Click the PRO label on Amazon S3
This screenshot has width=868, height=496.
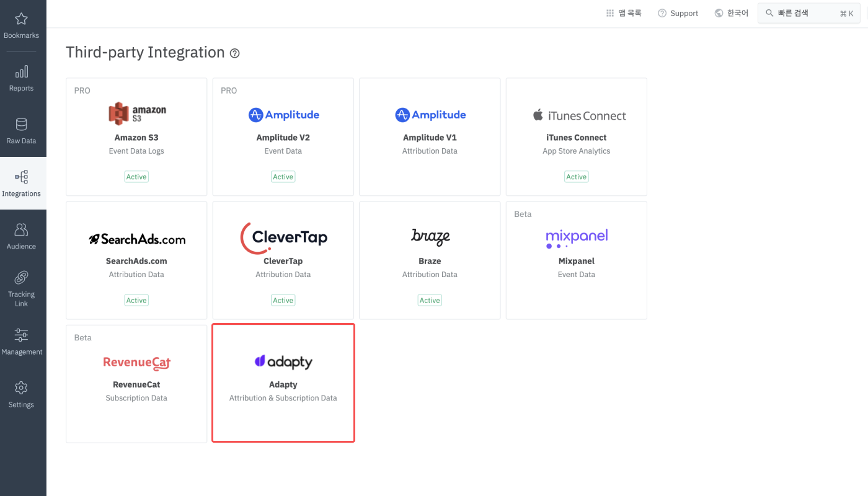[82, 91]
